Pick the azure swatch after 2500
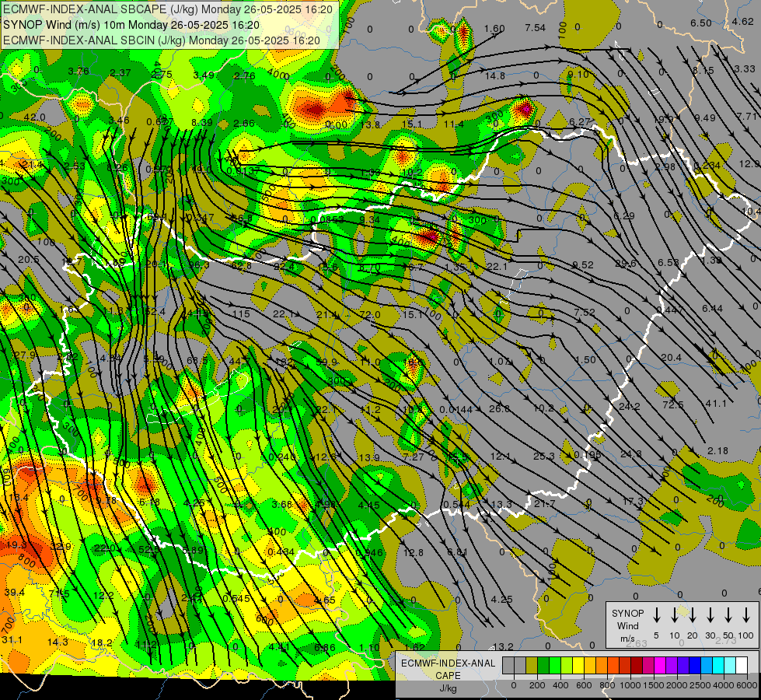The width and height of the screenshot is (761, 700). [706, 665]
